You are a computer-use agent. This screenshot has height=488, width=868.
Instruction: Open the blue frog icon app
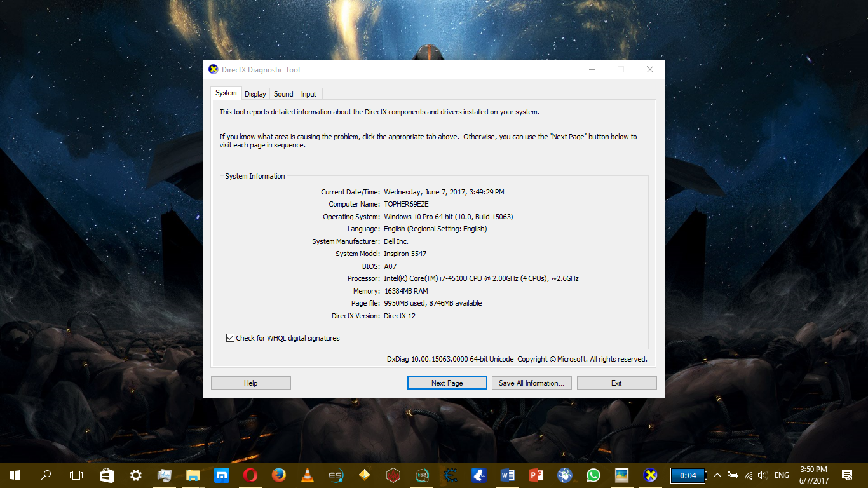click(479, 475)
